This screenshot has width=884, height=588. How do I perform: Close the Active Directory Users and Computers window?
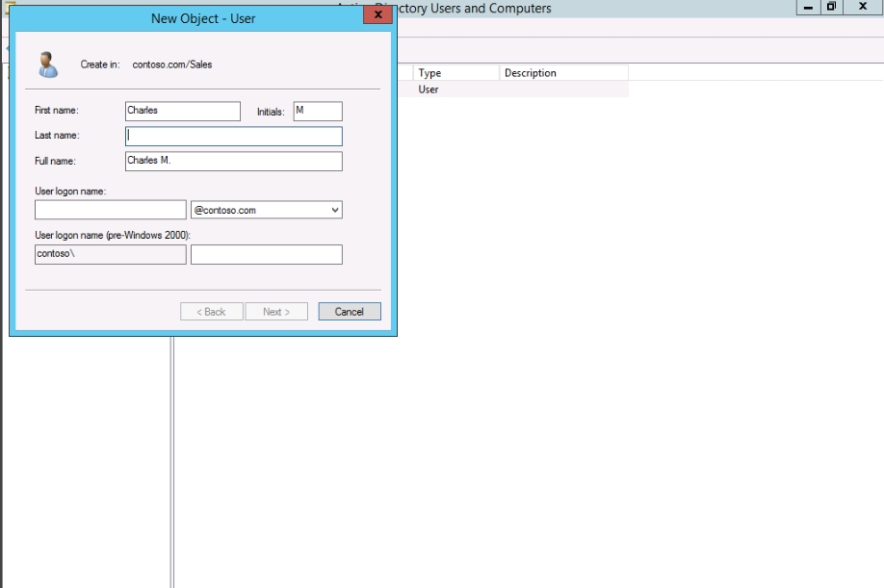pyautogui.click(x=863, y=8)
